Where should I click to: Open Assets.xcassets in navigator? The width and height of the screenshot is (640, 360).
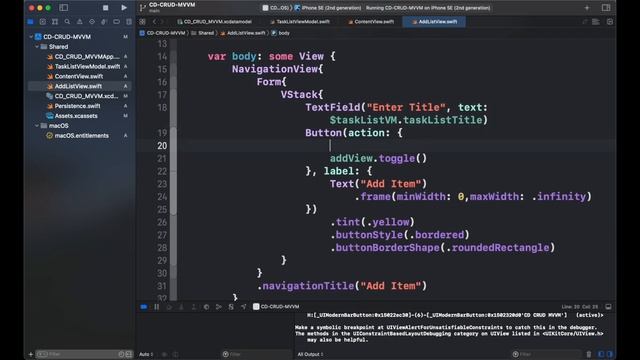click(x=76, y=116)
